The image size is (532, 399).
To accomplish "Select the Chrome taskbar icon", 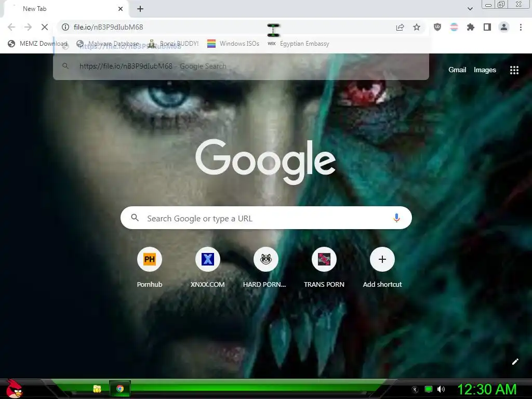I will click(120, 389).
